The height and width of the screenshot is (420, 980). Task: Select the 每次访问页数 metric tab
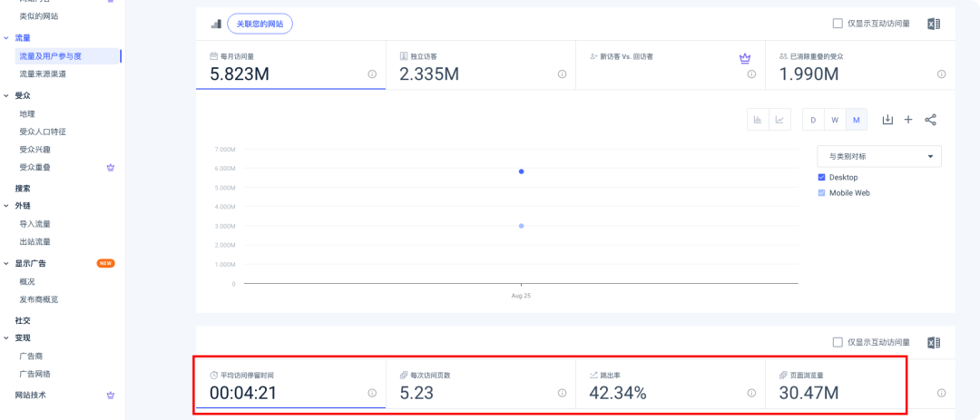(x=481, y=385)
